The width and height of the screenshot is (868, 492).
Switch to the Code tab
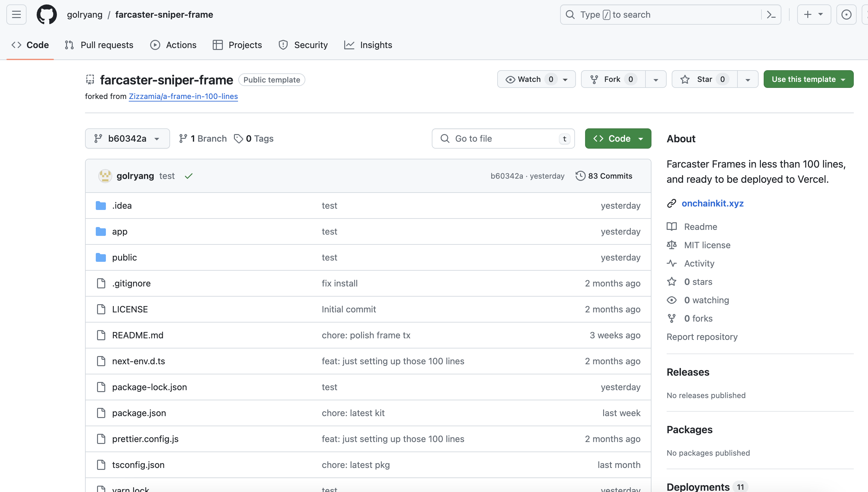[30, 45]
